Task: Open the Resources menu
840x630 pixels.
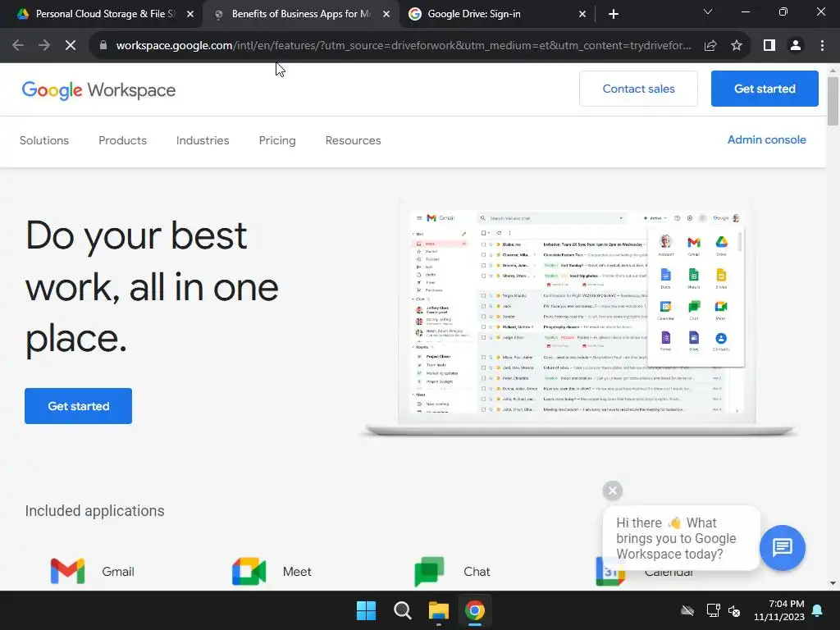Action: (353, 140)
